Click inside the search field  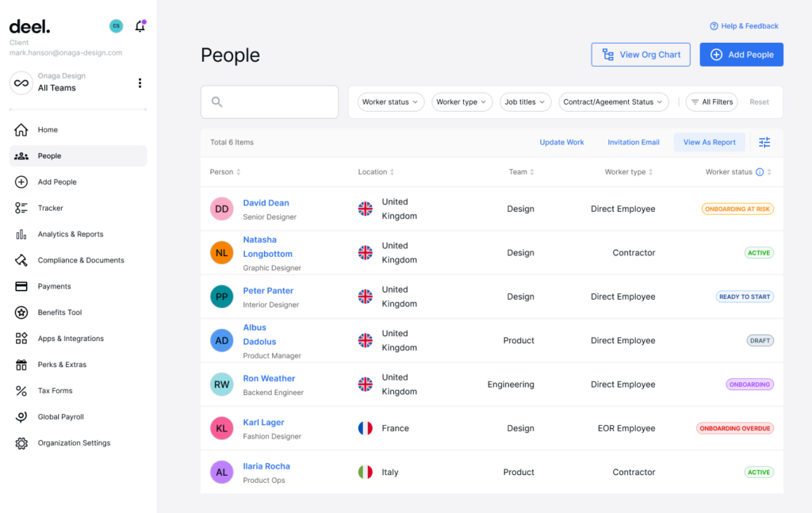tap(270, 101)
